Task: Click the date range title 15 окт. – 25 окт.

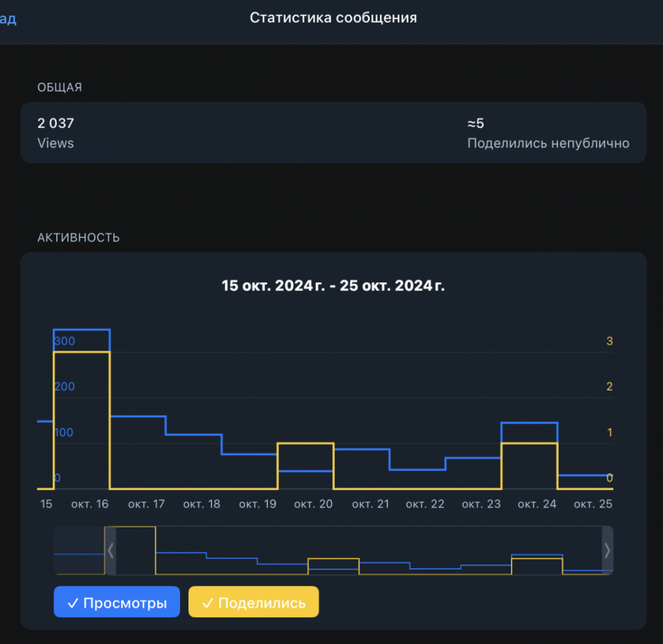Action: pos(333,285)
